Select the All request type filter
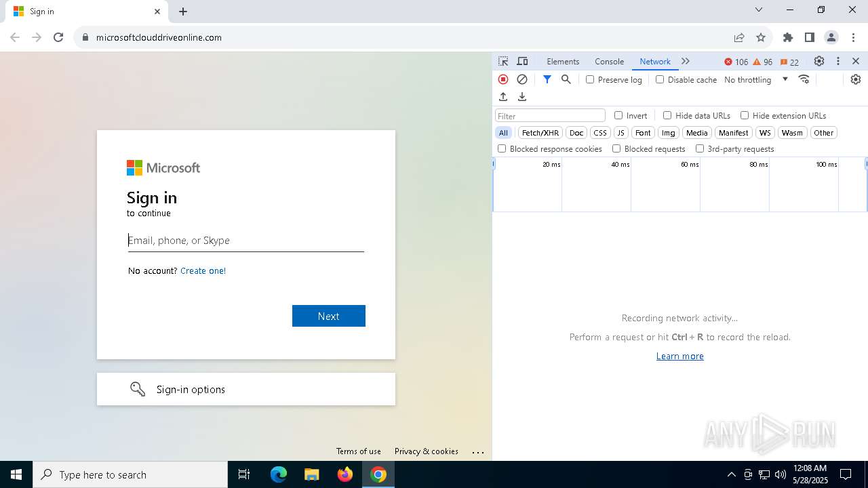Viewport: 868px width, 488px height. point(503,133)
